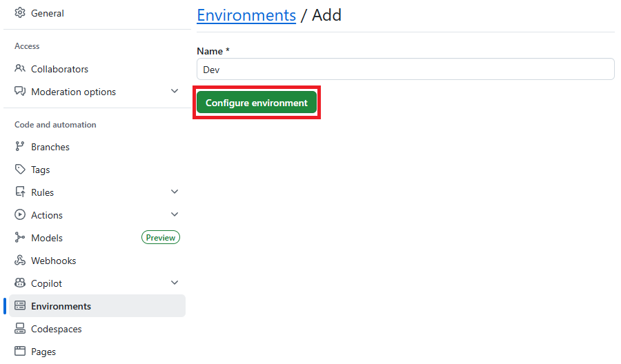Click the Configure environment button

point(256,103)
